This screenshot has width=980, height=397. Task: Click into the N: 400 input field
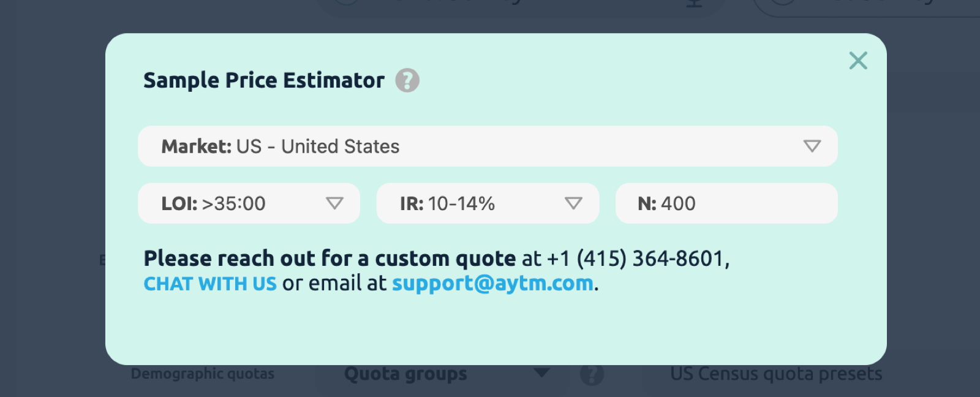(x=726, y=203)
